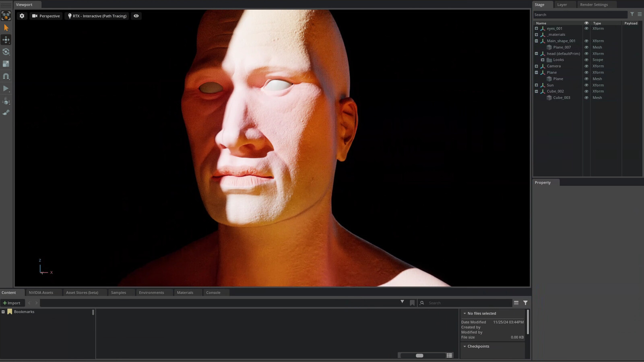Click the Property panel tab
The width and height of the screenshot is (644, 362).
click(543, 183)
